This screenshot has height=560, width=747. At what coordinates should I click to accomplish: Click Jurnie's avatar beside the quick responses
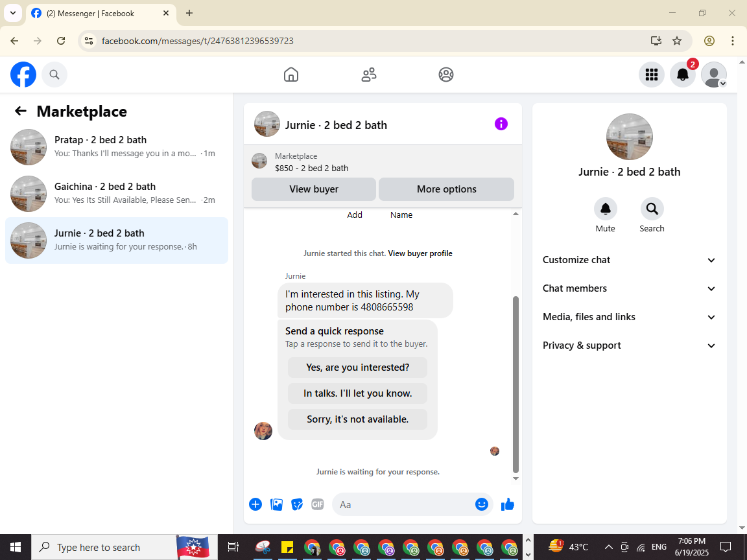[263, 430]
